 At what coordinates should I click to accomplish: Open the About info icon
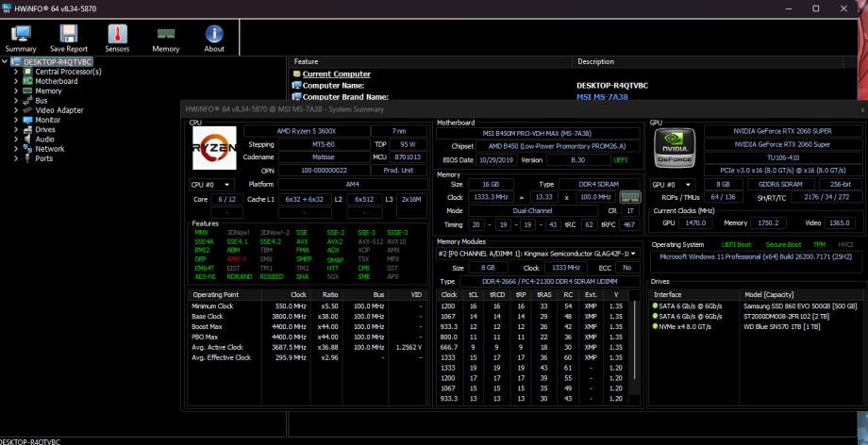tap(214, 36)
